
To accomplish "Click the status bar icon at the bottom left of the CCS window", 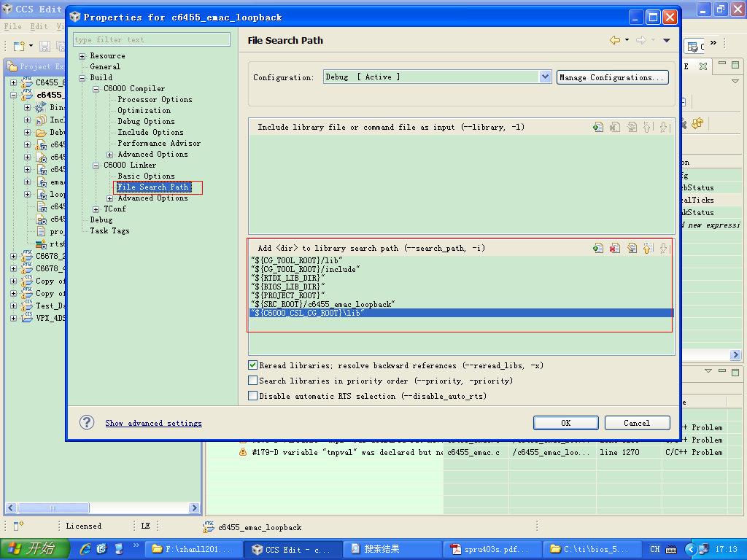I will coord(18,526).
